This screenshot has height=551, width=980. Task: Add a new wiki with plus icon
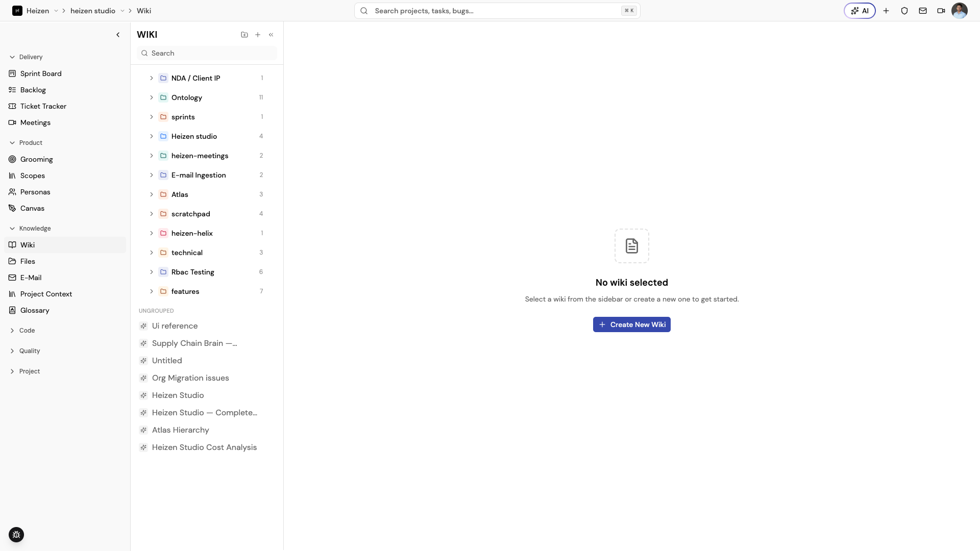(x=258, y=35)
